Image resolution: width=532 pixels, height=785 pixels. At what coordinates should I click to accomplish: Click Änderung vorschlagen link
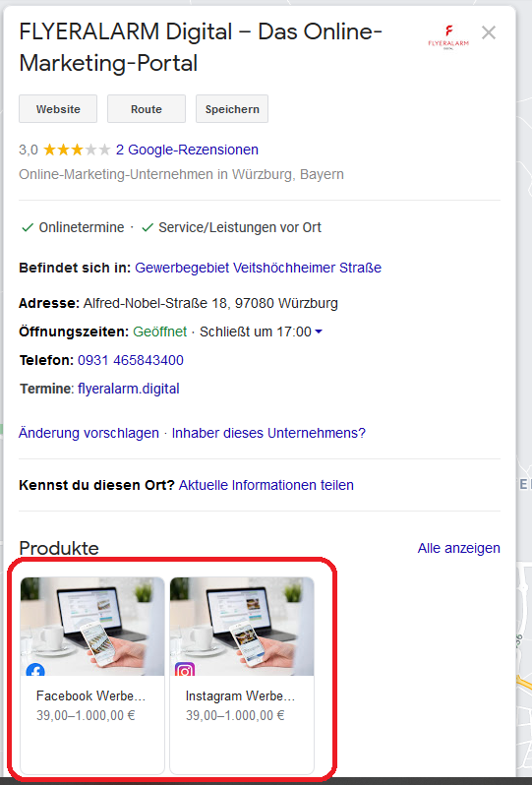point(89,433)
